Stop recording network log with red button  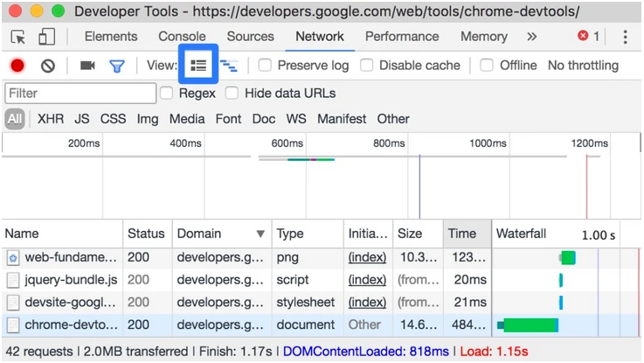point(17,66)
